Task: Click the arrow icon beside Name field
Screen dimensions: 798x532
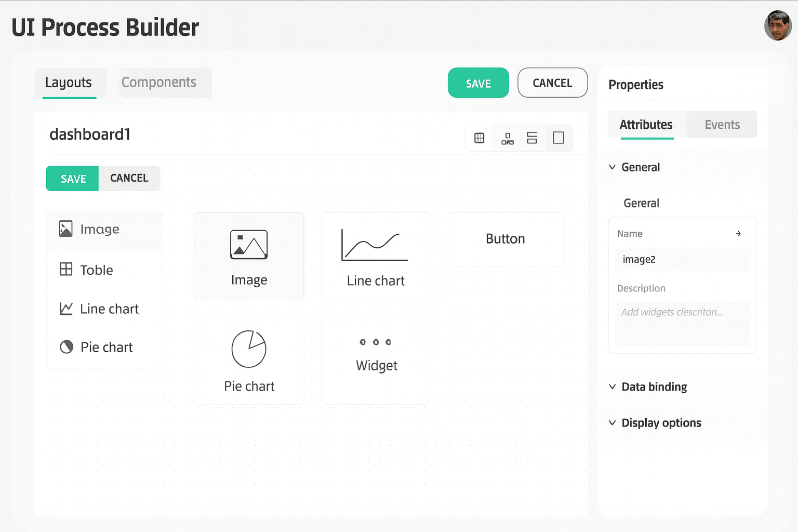Action: pos(738,234)
